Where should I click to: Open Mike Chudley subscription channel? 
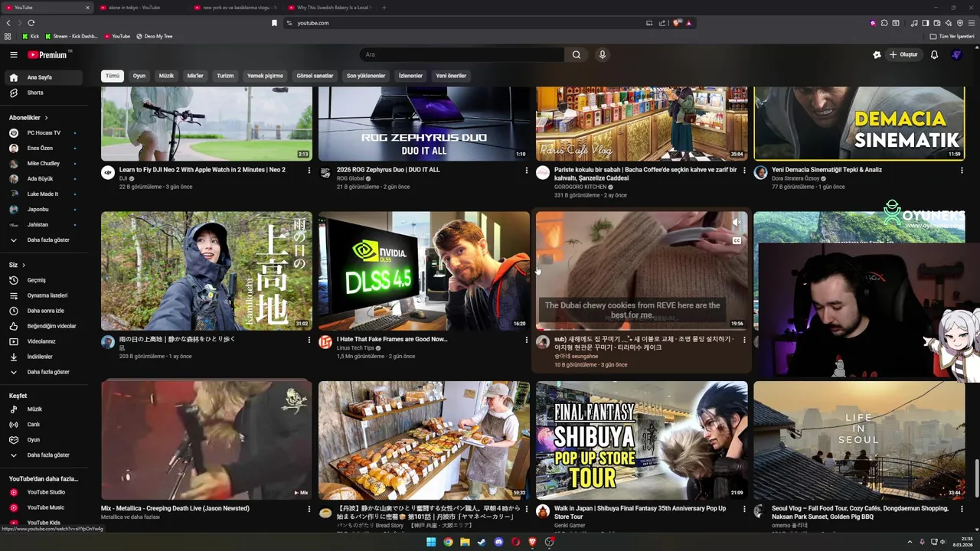[x=43, y=164]
